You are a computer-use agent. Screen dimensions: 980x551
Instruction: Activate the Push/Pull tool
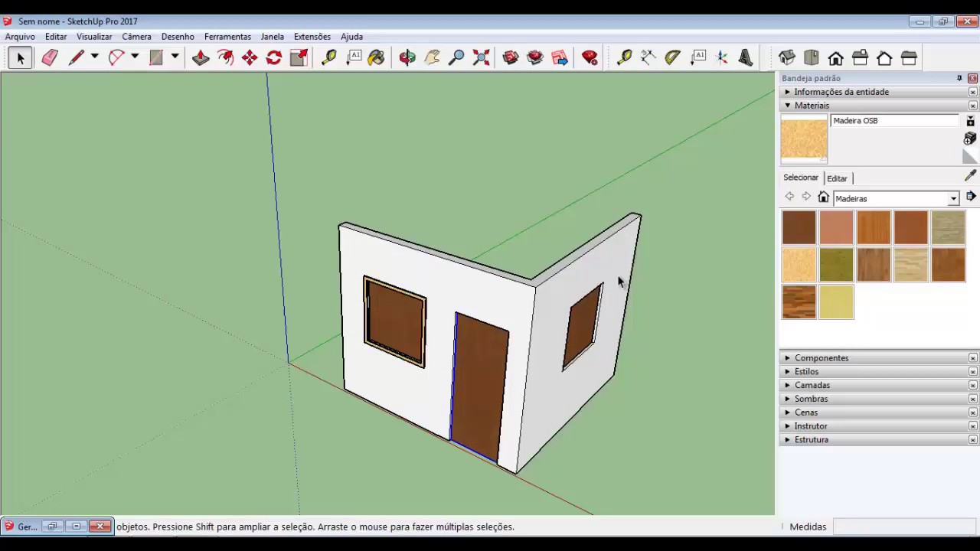[x=201, y=57]
